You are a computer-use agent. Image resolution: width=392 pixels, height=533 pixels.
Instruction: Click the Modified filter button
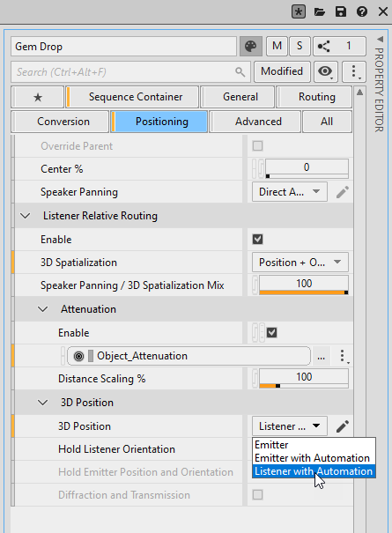tap(282, 71)
